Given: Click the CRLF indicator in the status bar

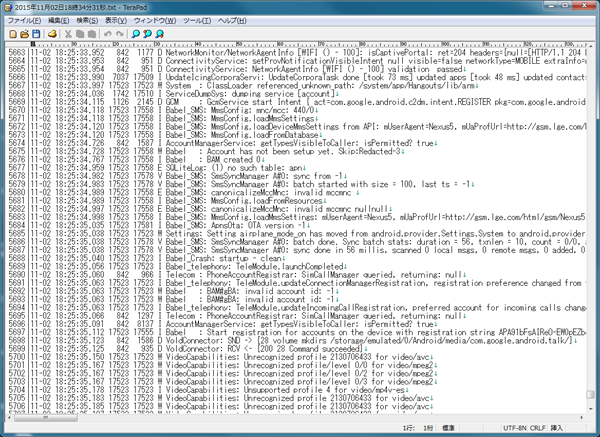Looking at the screenshot, I should click(538, 428).
